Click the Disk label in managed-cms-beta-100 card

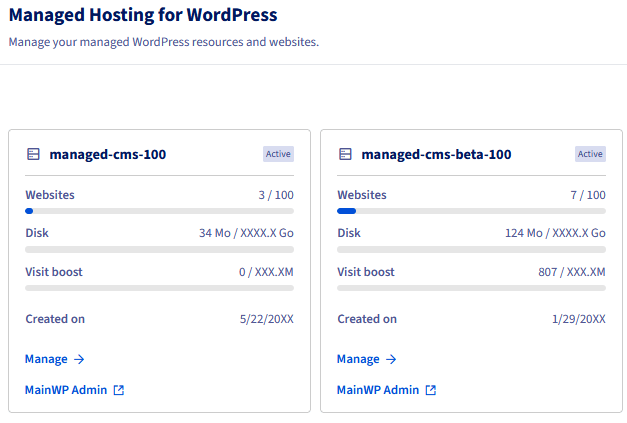tap(349, 233)
